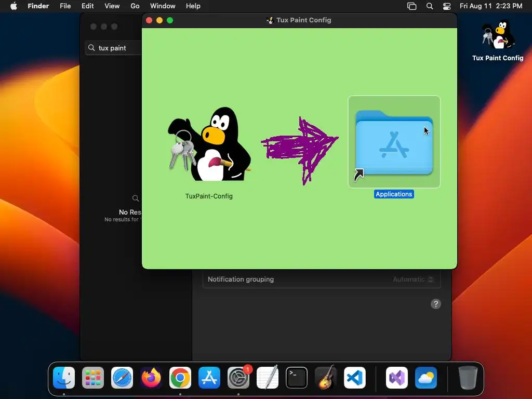Viewport: 532px width, 399px height.
Task: Open the Window menu
Action: (163, 6)
